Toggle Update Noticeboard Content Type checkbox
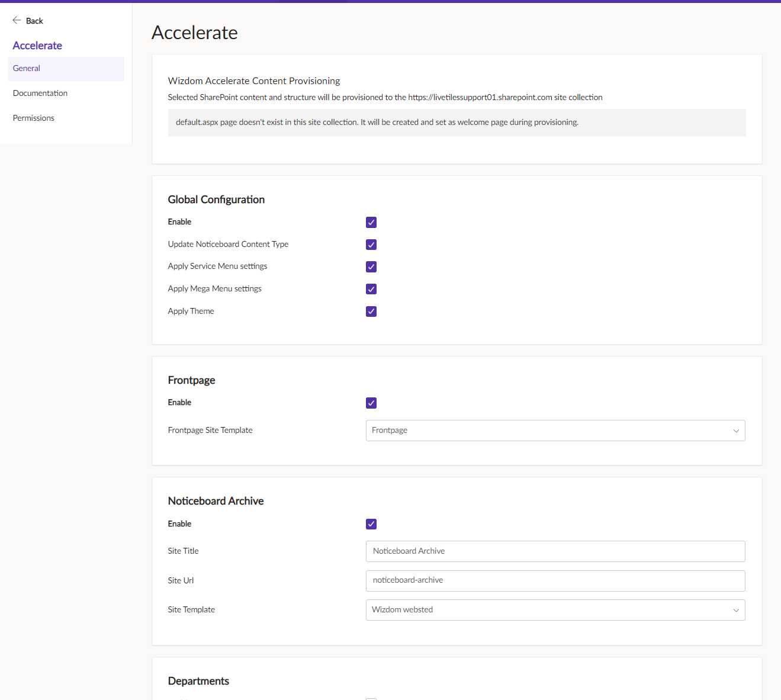Viewport: 781px width, 700px height. [371, 244]
